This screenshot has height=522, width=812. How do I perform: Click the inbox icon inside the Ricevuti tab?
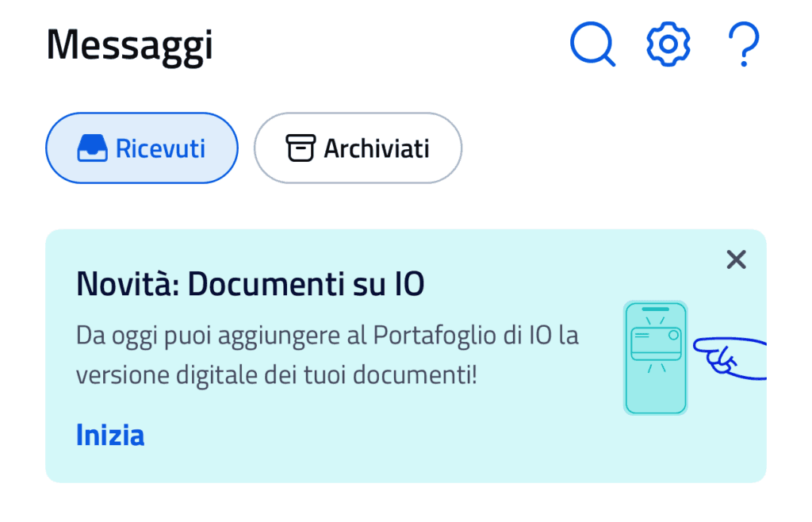94,148
